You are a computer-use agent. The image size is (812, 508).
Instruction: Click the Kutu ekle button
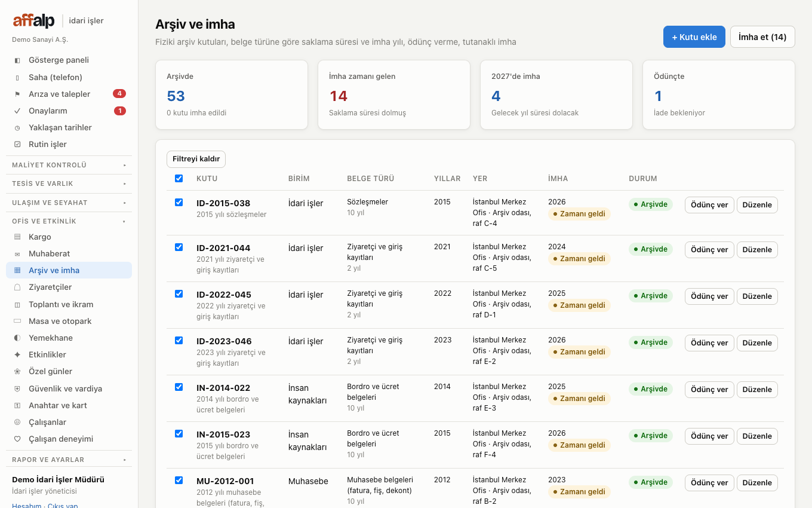[x=694, y=37]
